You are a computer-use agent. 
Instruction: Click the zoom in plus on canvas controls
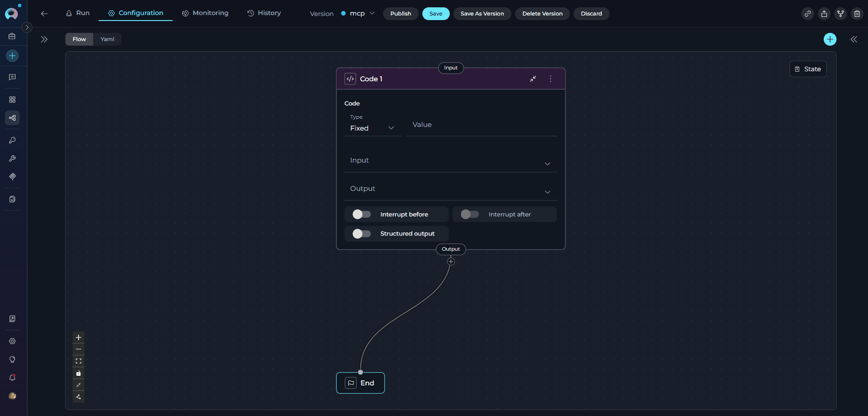click(x=79, y=337)
